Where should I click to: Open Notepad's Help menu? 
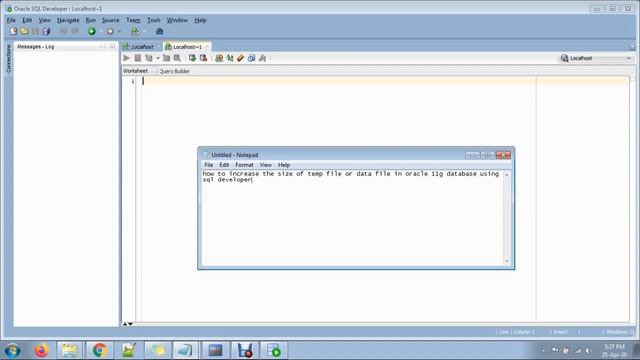pyautogui.click(x=284, y=165)
